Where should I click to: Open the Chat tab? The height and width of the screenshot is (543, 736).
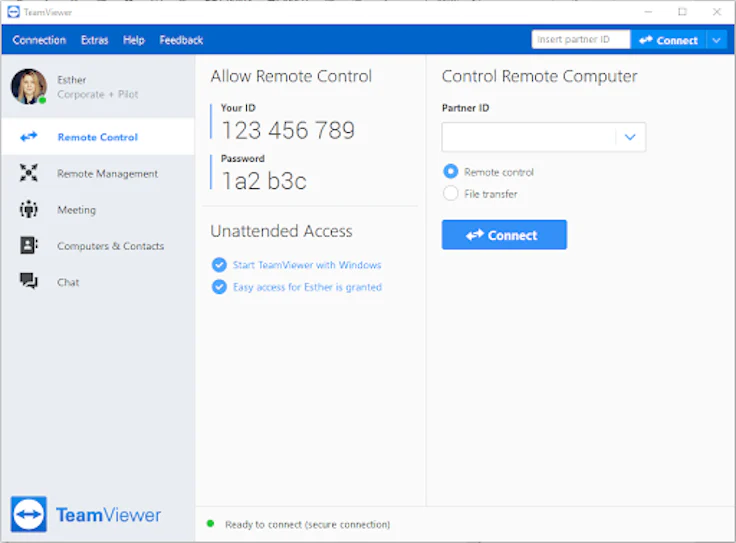[98, 282]
